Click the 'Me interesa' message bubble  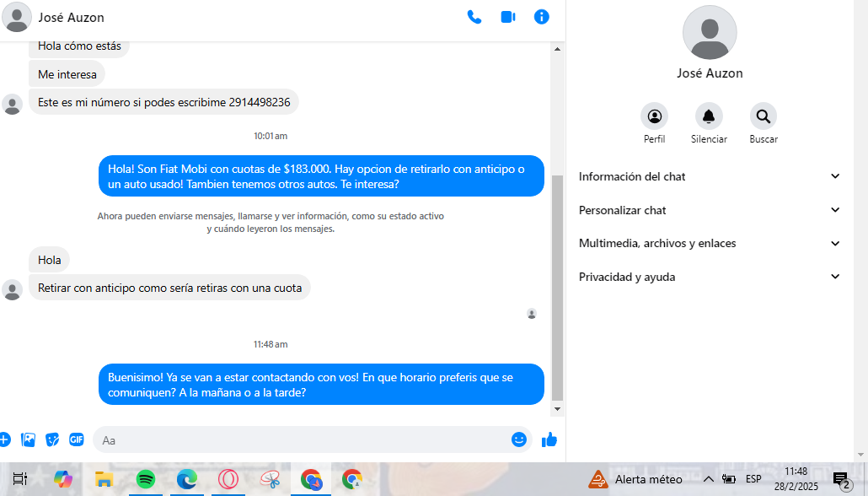click(x=67, y=74)
